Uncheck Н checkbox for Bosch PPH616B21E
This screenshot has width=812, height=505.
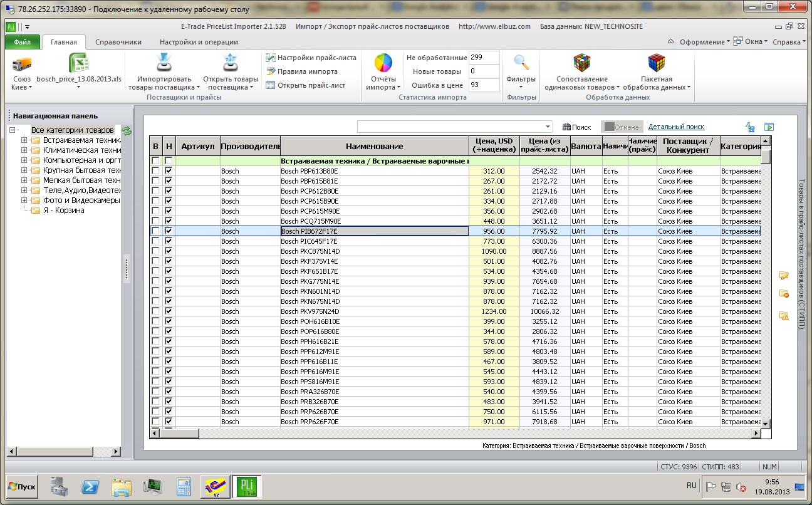pyautogui.click(x=169, y=341)
